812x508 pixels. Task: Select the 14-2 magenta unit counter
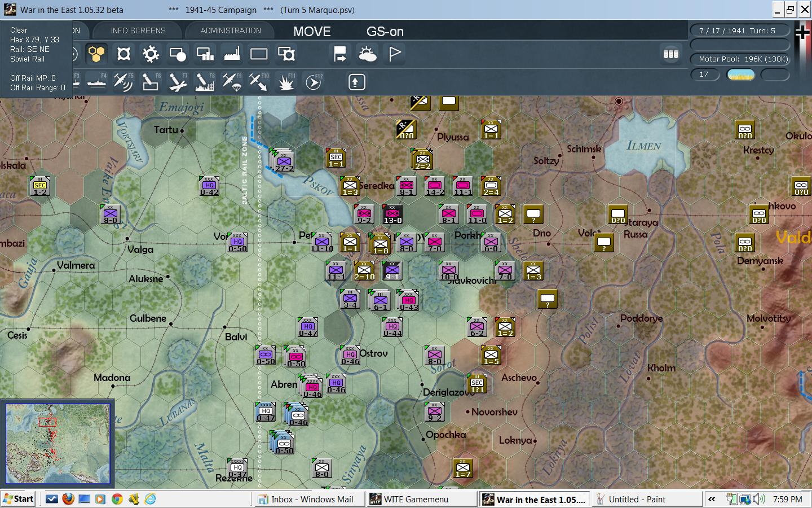click(x=435, y=186)
